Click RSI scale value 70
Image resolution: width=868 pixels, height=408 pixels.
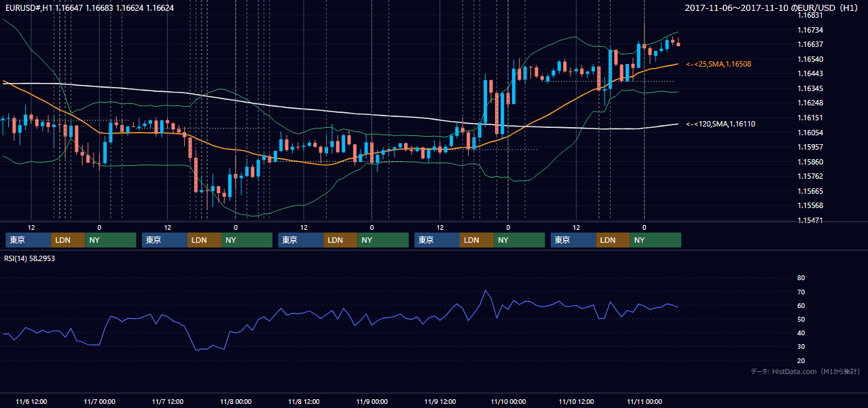click(x=801, y=292)
